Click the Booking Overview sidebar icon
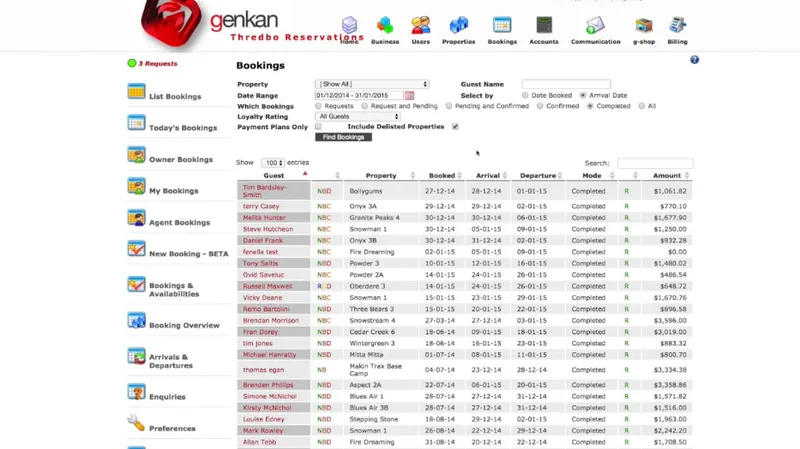Viewport: 800px width, 449px height. [x=136, y=320]
